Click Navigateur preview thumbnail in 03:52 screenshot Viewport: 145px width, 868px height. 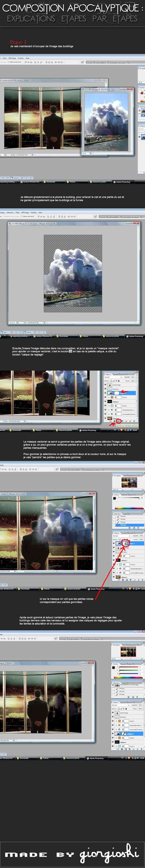[x=129, y=482]
